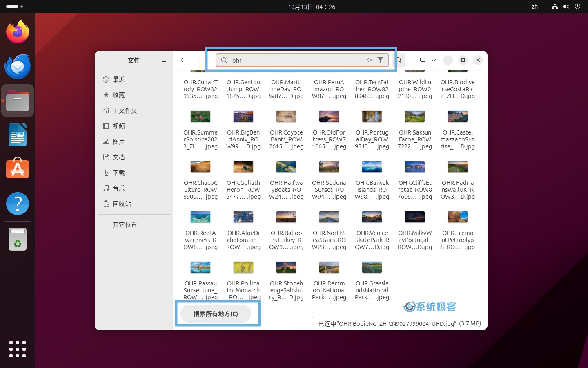Open 主文件夹 (Home) in sidebar
588x368 pixels.
134,110
